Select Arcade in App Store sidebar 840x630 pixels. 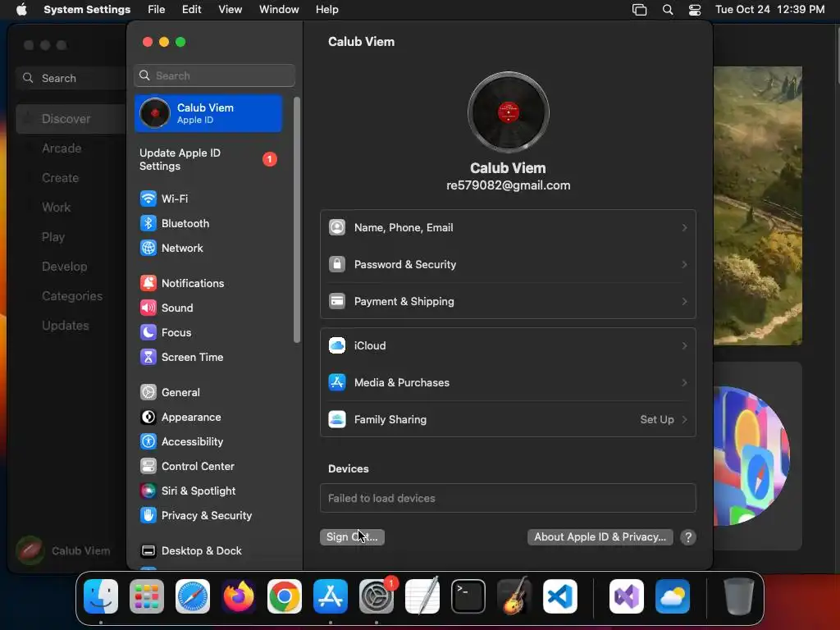[71, 148]
